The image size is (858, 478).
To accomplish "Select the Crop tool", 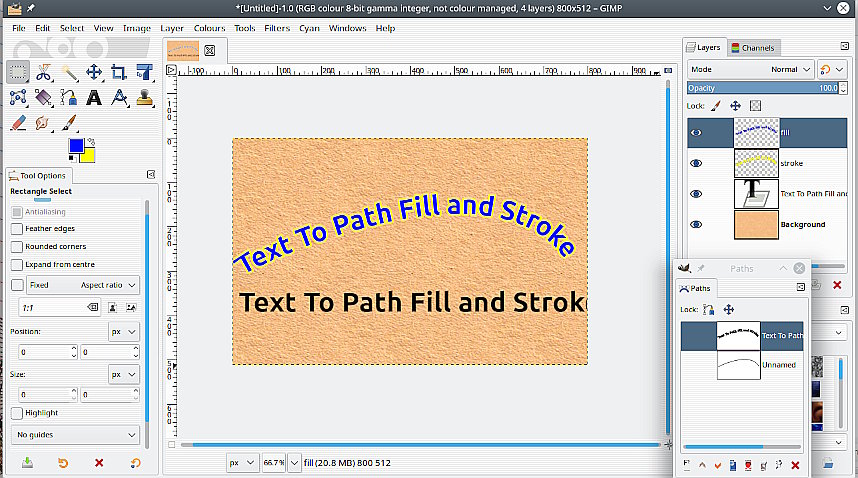I will (119, 72).
